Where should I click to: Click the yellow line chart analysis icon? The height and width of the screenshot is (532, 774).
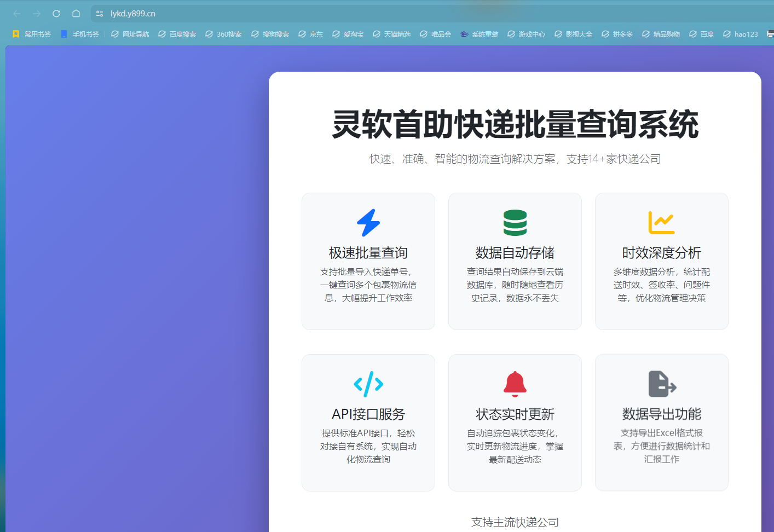click(661, 223)
